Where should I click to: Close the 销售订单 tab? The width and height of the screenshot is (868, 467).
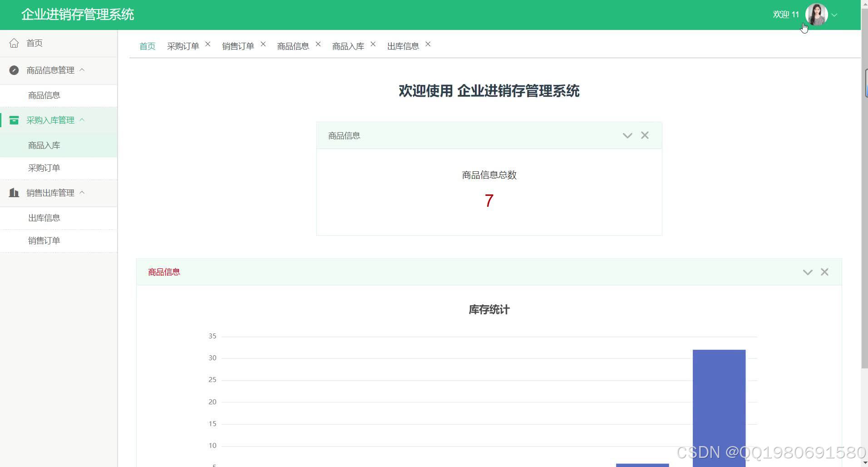pyautogui.click(x=263, y=44)
